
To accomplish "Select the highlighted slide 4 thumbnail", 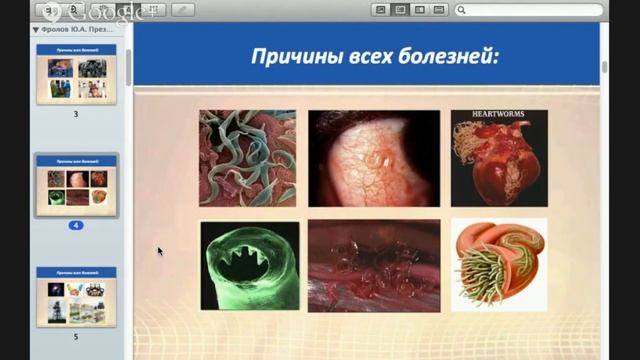I will [x=76, y=185].
